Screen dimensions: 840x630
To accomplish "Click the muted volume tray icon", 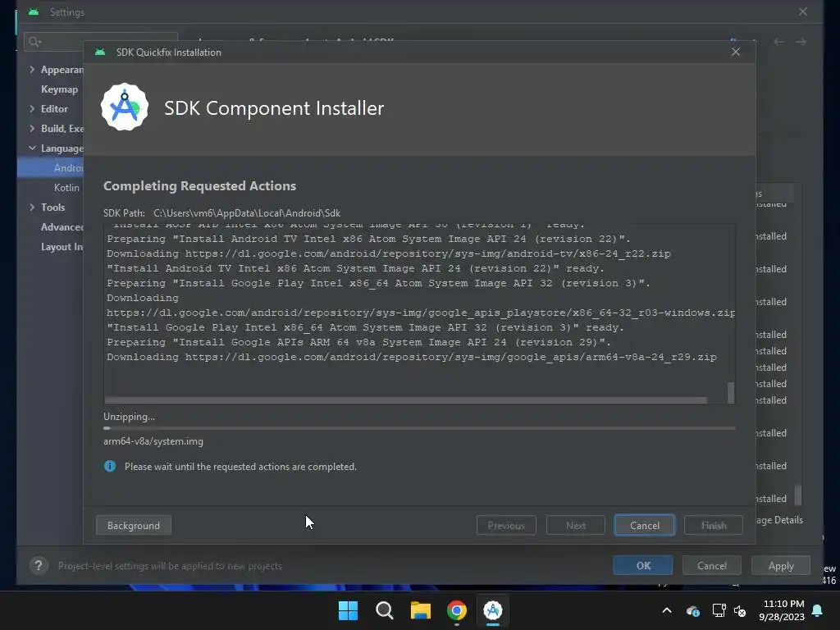I will click(740, 610).
